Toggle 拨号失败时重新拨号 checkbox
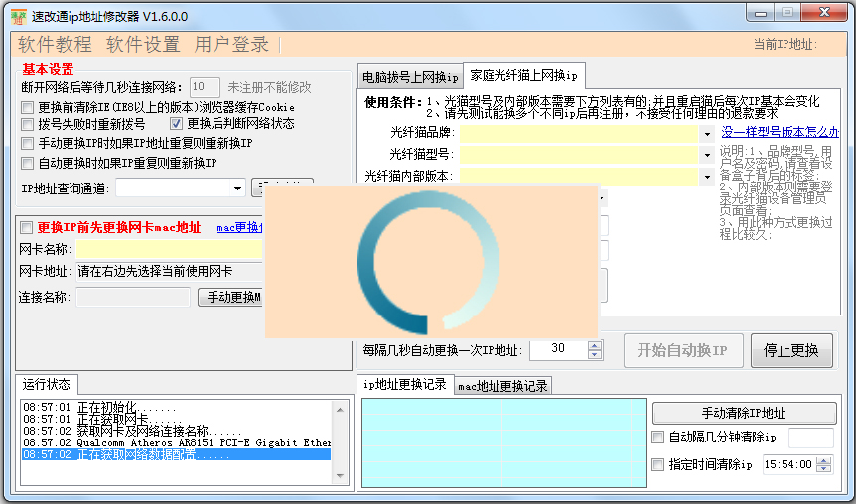Viewport: 856px width, 504px height. coord(27,124)
